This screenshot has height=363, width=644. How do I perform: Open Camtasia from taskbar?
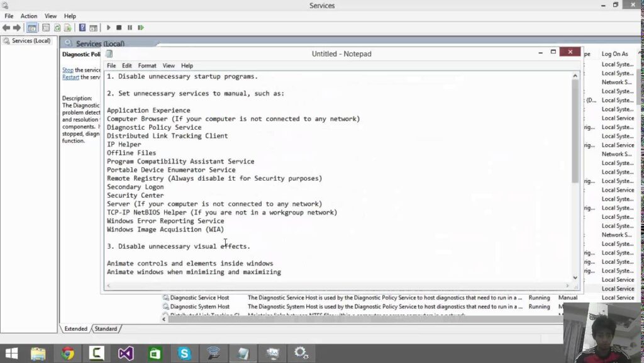pos(97,353)
